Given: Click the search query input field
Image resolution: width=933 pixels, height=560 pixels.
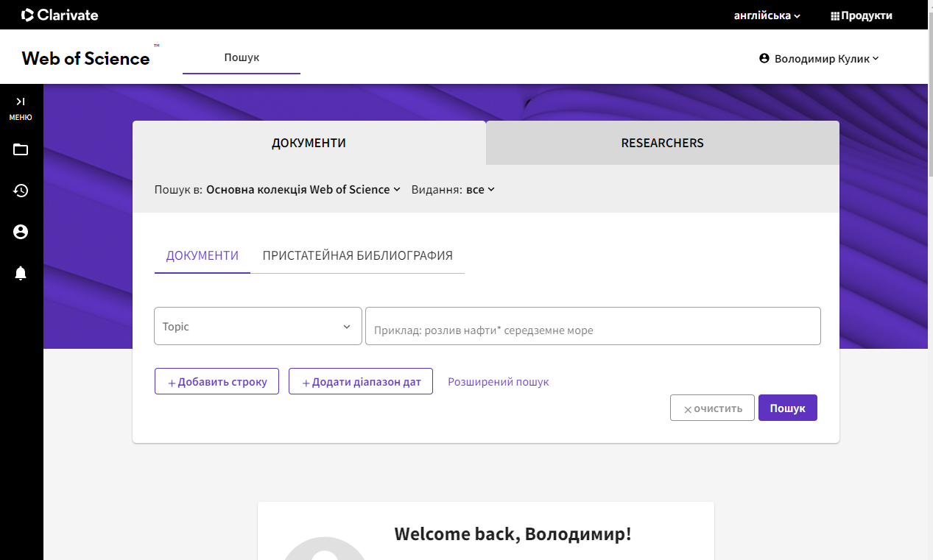Looking at the screenshot, I should pos(593,326).
